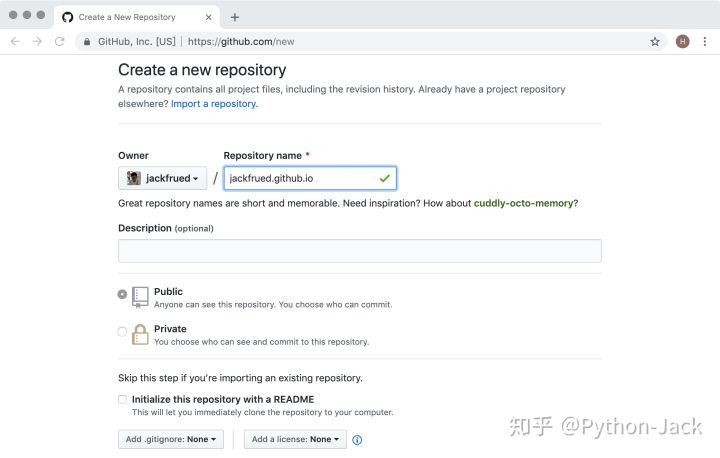Click the license info icon
This screenshot has width=720, height=458.
click(x=357, y=440)
